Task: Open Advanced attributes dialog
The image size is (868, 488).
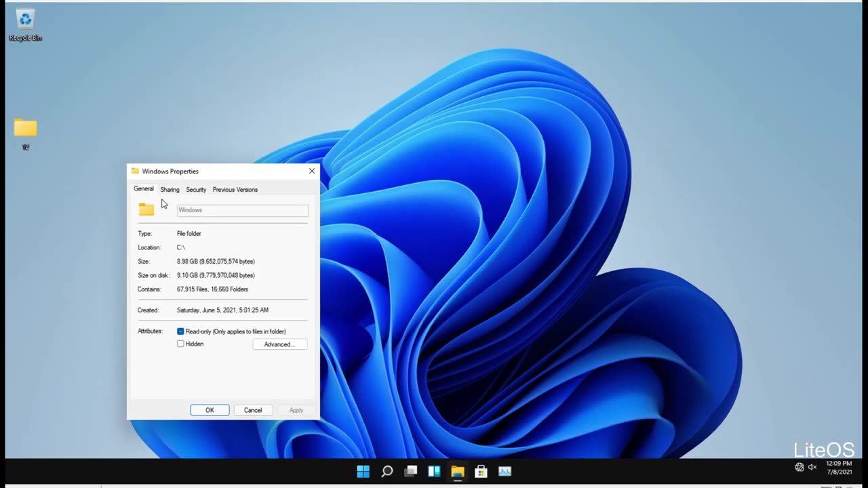Action: [x=279, y=344]
